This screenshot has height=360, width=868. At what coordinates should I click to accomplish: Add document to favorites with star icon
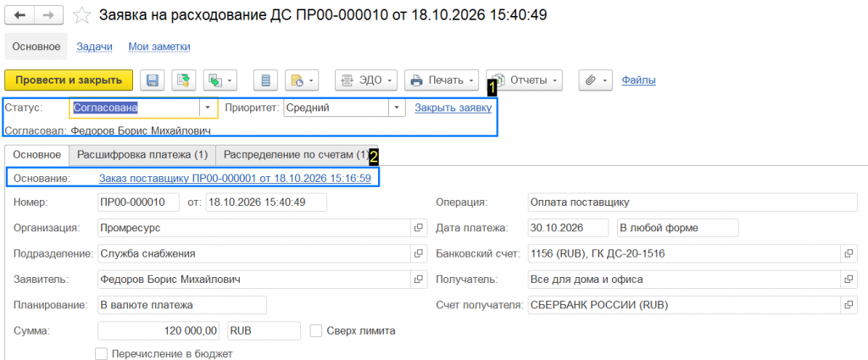pos(82,15)
